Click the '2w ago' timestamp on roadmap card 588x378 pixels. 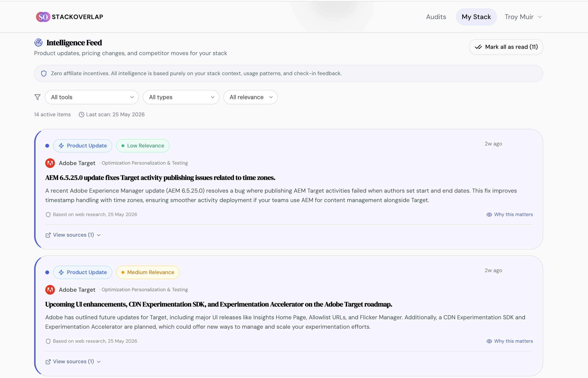(x=493, y=270)
